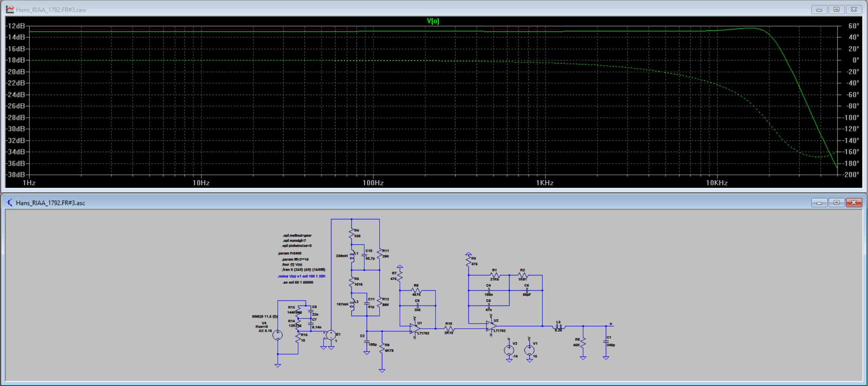
Task: Select the E1 dependent source symbol
Action: pyautogui.click(x=331, y=335)
